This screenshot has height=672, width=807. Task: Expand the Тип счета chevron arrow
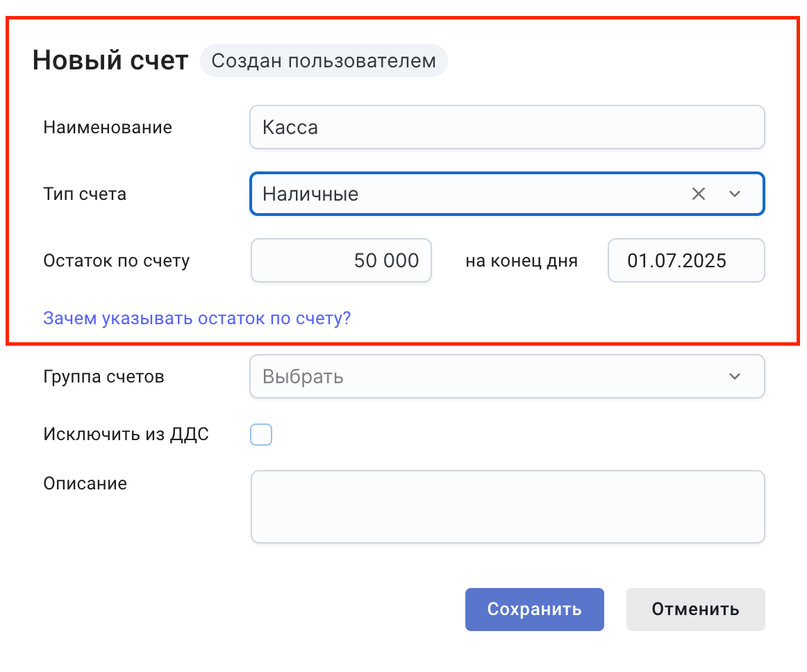click(735, 194)
